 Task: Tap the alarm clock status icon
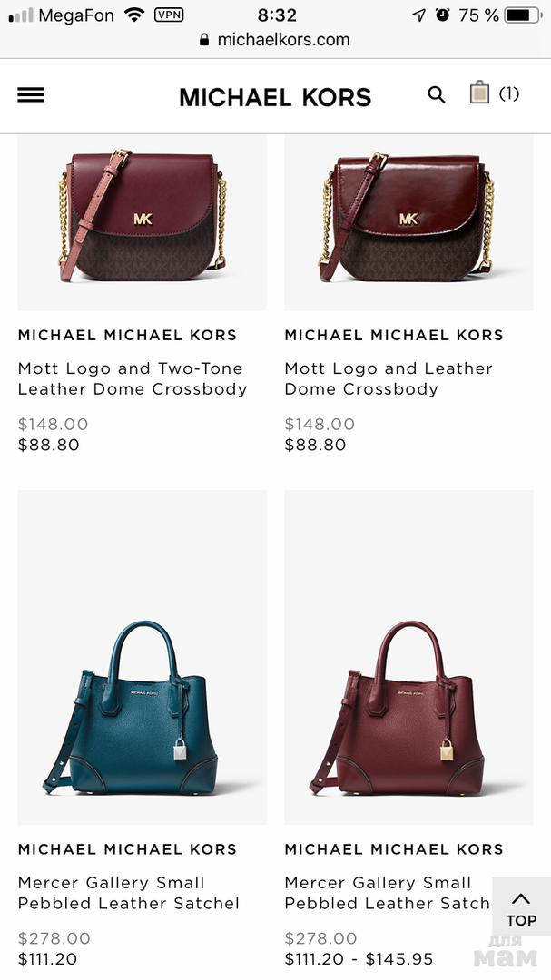[443, 15]
